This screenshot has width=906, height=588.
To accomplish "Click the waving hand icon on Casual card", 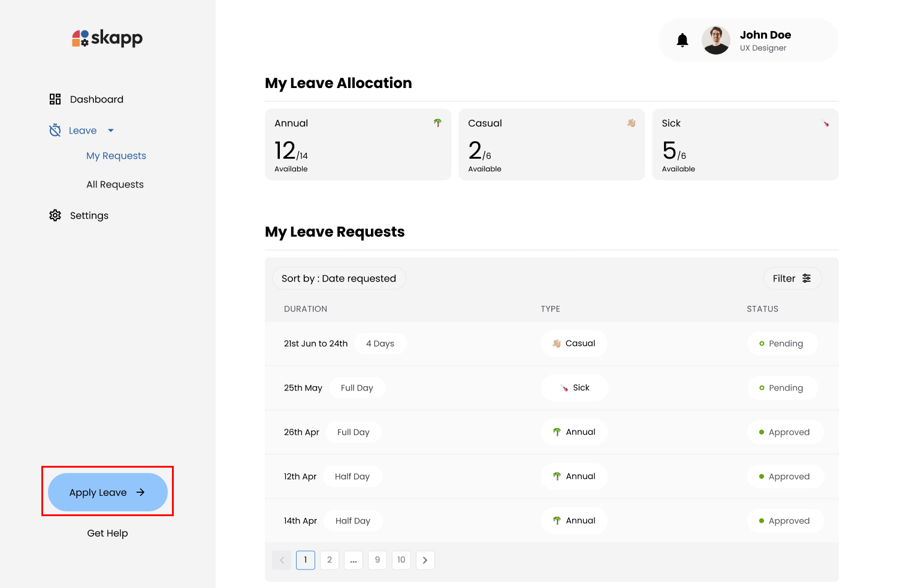I will 631,123.
